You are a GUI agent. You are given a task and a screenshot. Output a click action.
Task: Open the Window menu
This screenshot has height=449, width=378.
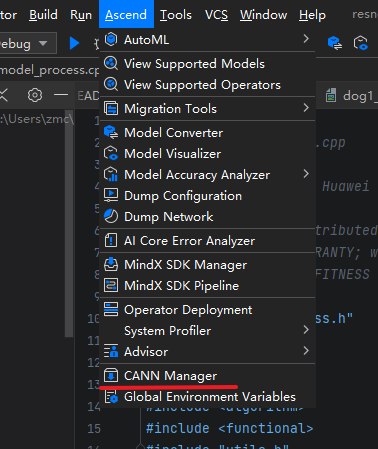263,15
